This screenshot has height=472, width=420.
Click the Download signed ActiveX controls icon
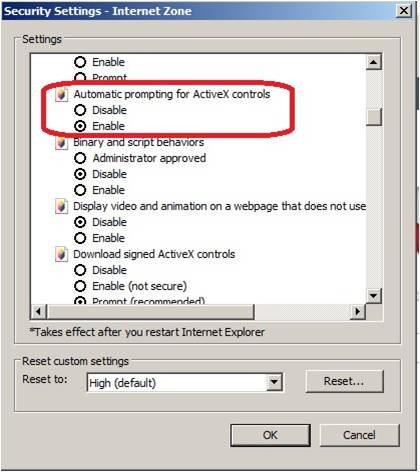(62, 254)
